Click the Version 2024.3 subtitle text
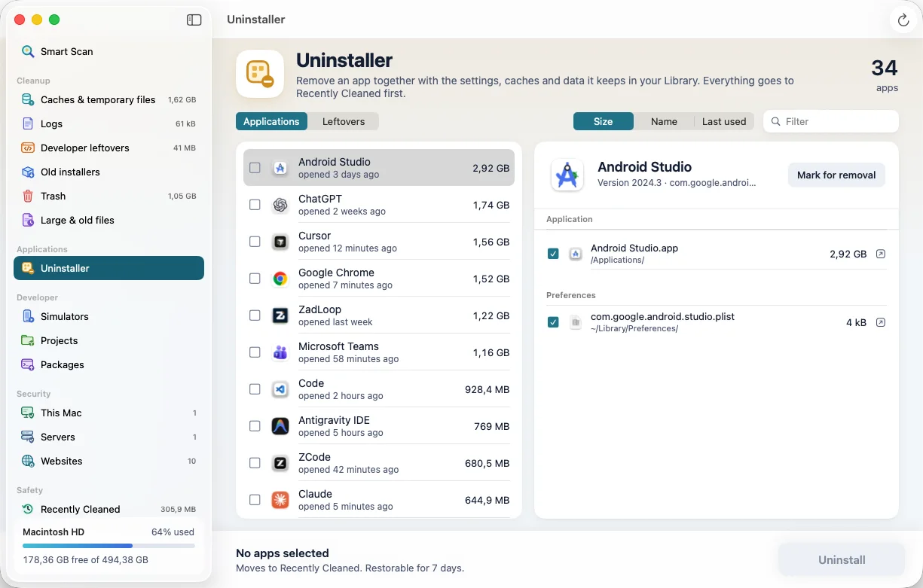923x588 pixels. click(x=677, y=183)
